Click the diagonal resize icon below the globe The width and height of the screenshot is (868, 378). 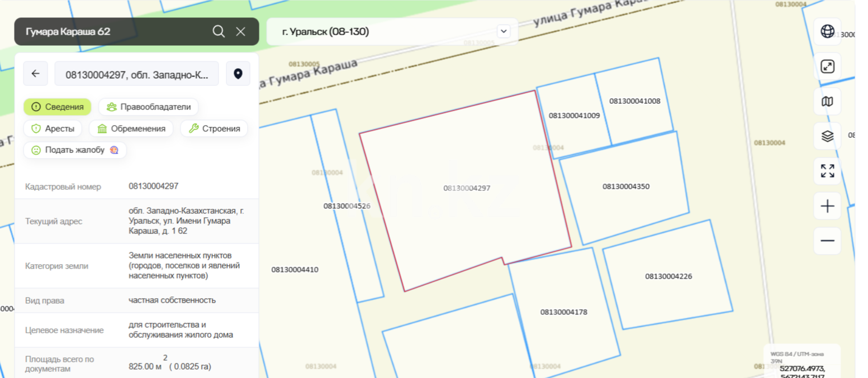pos(827,66)
